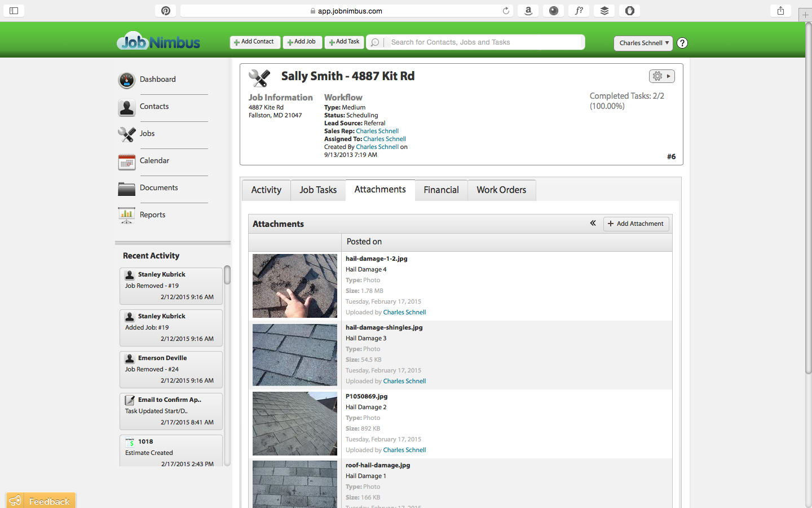Click uploader link for hail-damage-1-2.jpg
Viewport: 812px width, 508px height.
(405, 312)
